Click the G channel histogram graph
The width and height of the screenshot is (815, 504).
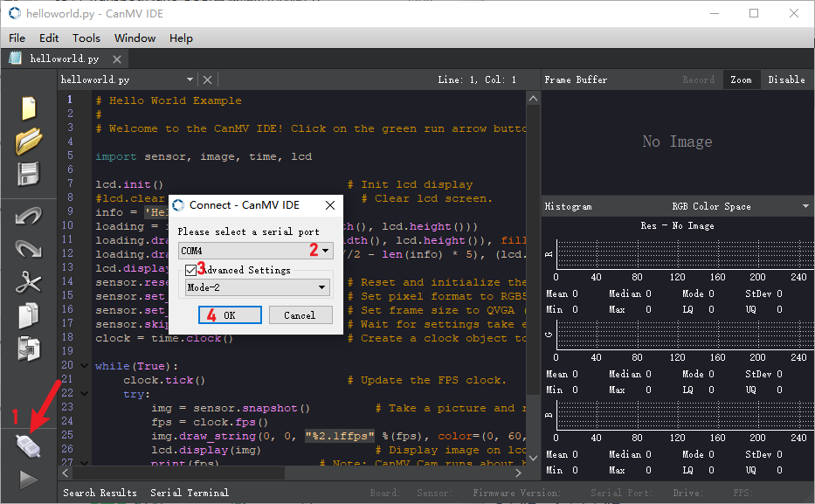[685, 335]
